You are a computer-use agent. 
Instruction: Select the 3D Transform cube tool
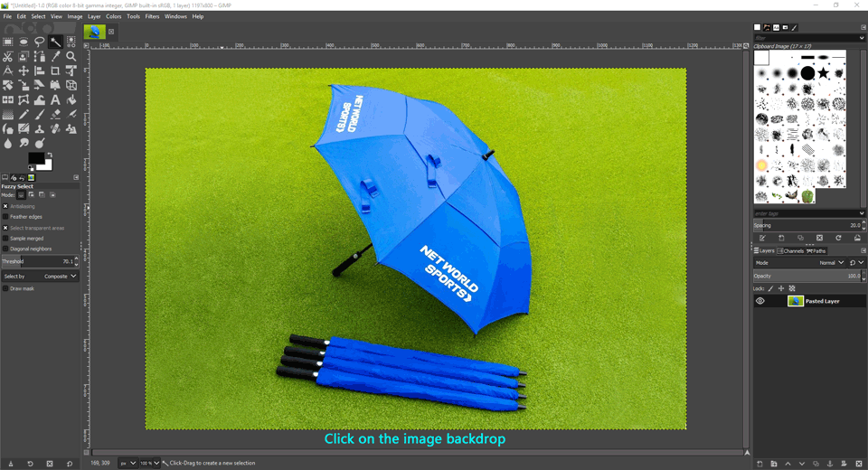point(71,85)
